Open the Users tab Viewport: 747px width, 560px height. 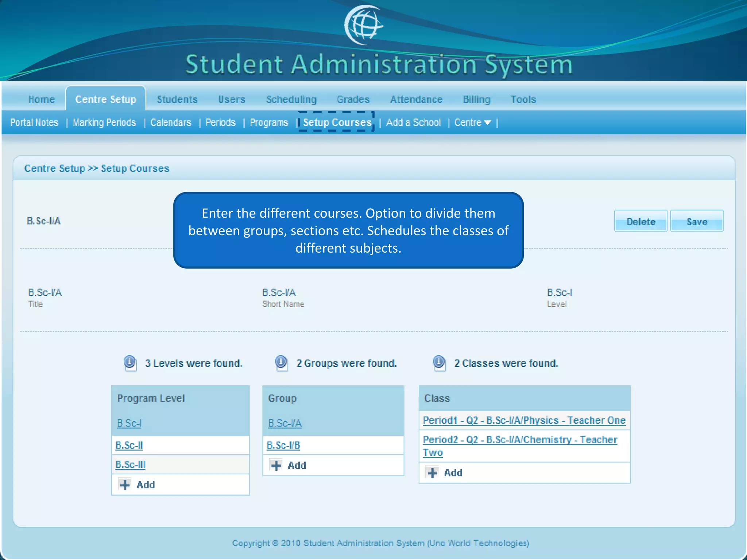point(232,99)
